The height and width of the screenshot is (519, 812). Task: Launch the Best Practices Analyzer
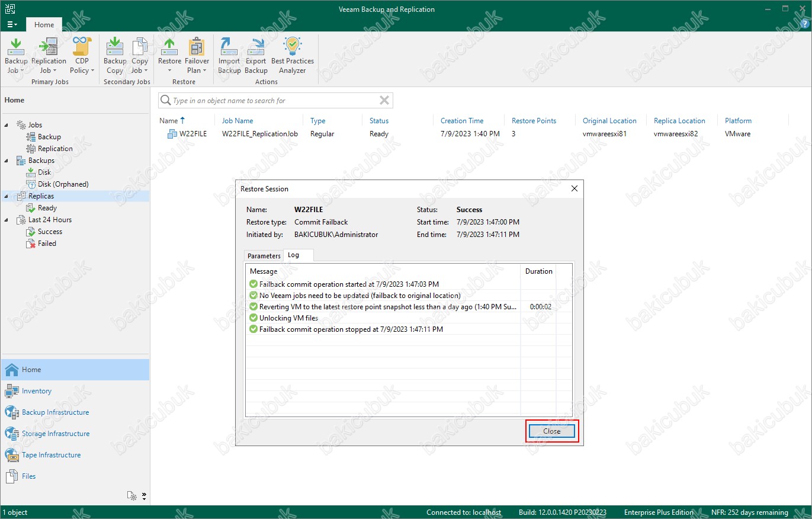[293, 56]
